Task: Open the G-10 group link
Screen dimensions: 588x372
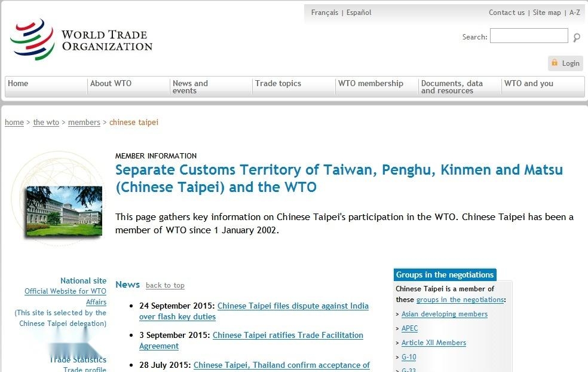Action: pyautogui.click(x=409, y=357)
